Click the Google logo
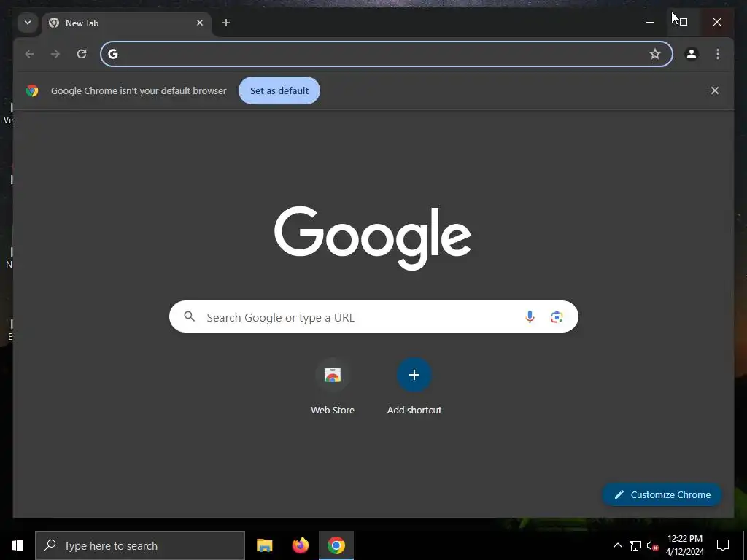 click(373, 238)
